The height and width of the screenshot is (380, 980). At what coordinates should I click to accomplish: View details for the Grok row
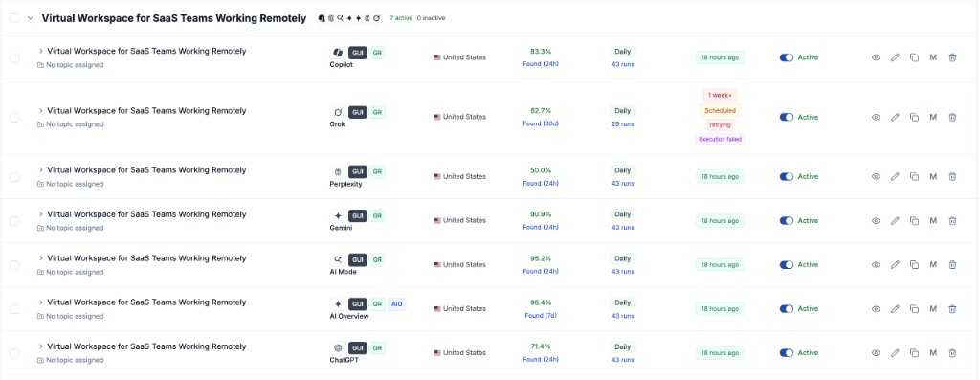tap(876, 117)
